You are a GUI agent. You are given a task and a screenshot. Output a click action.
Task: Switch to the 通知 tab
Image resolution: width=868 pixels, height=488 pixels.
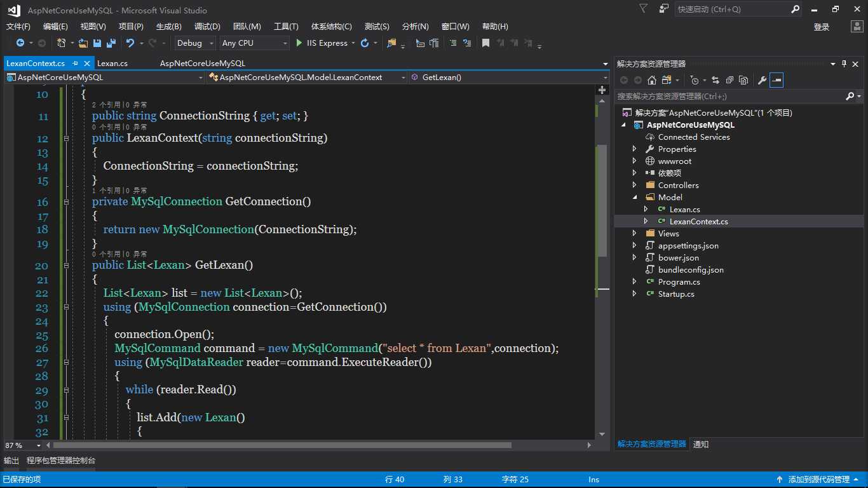tap(701, 444)
